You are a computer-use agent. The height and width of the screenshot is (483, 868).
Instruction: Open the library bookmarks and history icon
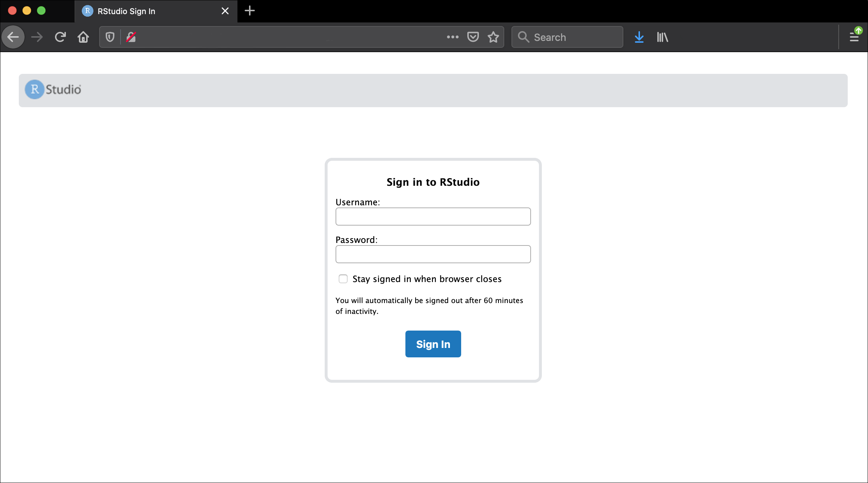pos(662,37)
